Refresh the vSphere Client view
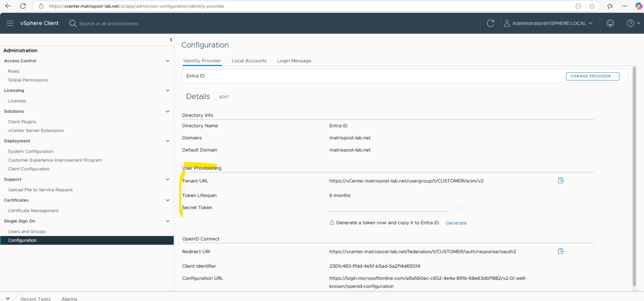 point(491,23)
